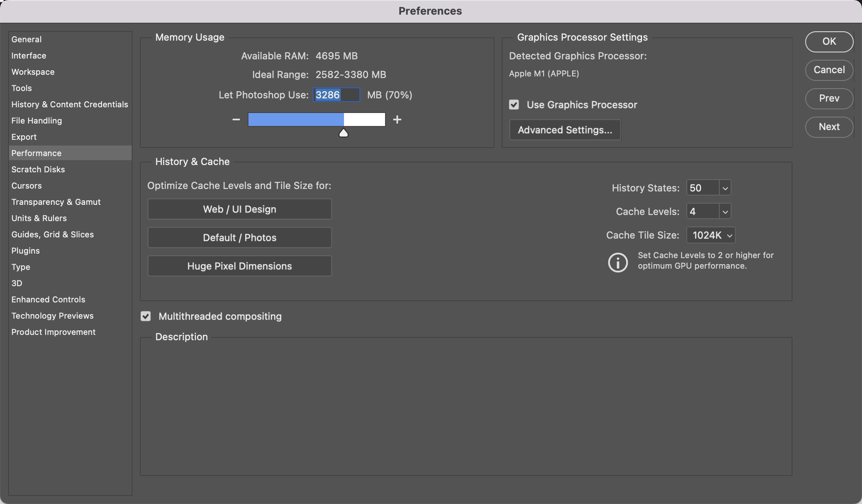Click the minus icon to decrease memory

[x=236, y=119]
